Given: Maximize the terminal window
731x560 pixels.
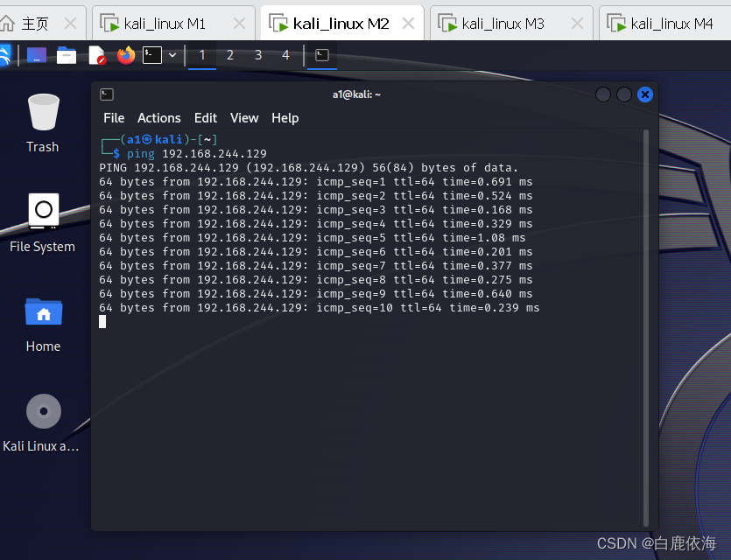Looking at the screenshot, I should (624, 94).
